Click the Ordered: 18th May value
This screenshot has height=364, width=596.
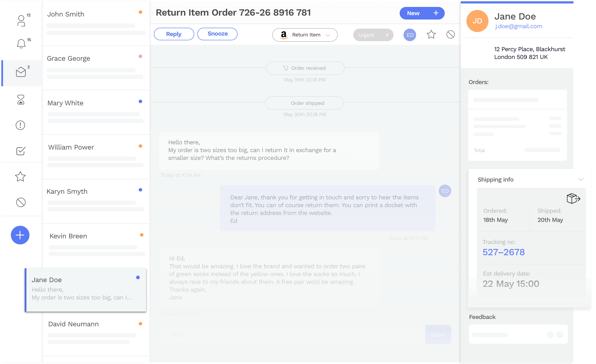[496, 220]
